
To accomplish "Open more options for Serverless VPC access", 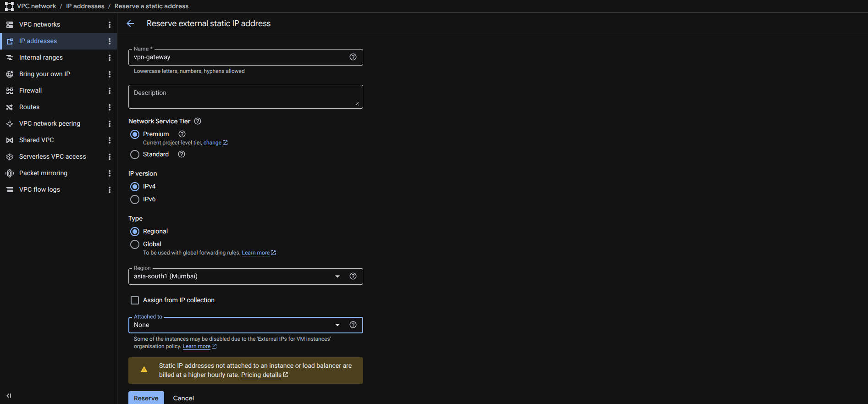I will click(110, 157).
